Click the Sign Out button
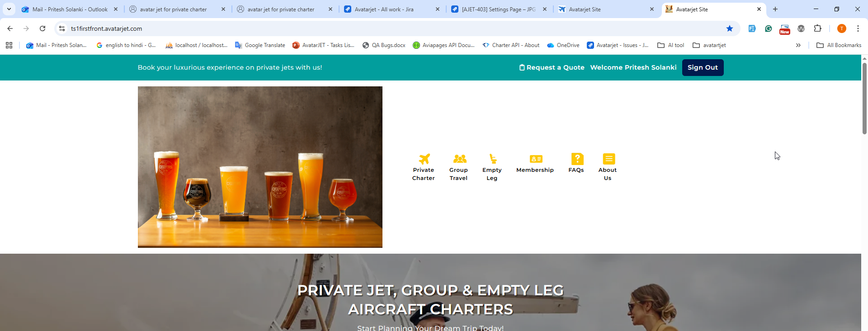868x331 pixels. tap(703, 67)
